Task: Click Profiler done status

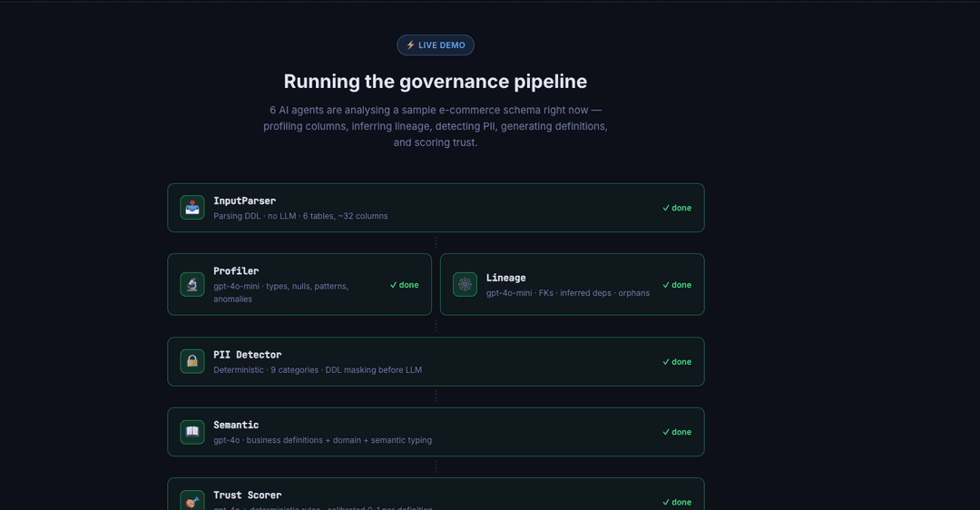Action: click(405, 285)
